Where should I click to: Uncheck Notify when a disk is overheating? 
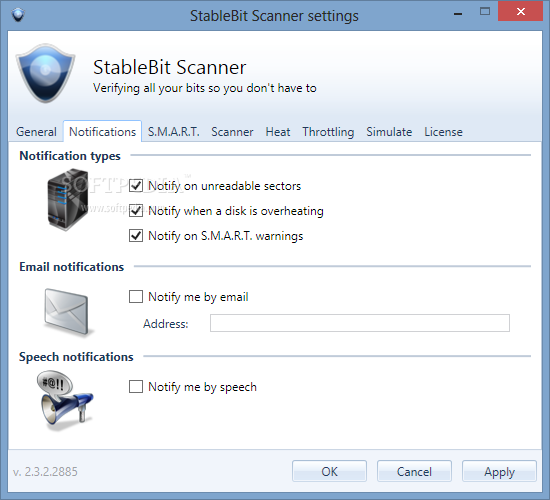[136, 211]
